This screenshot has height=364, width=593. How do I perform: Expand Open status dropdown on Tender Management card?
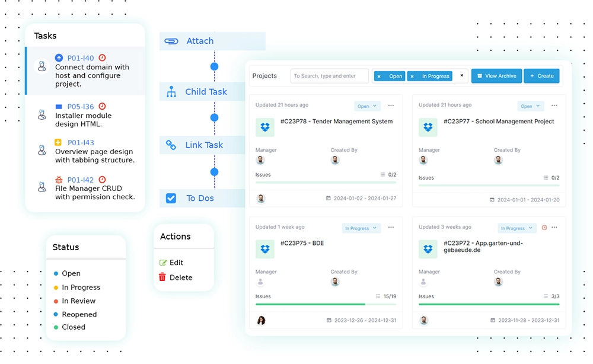366,106
